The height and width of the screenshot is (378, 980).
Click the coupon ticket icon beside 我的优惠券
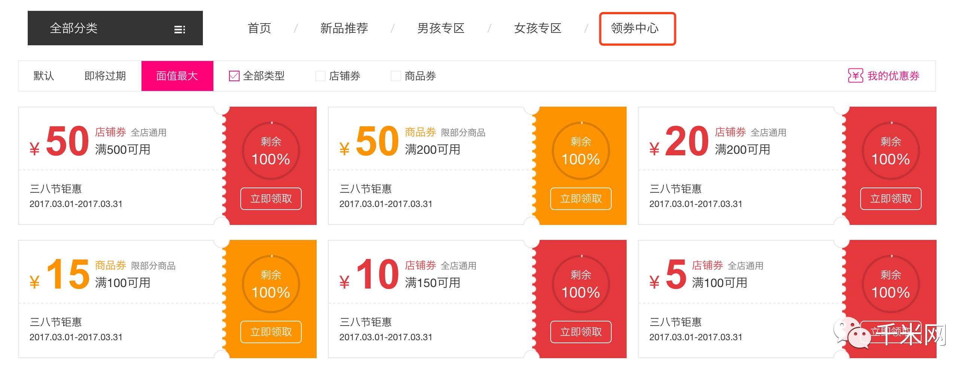coord(855,76)
